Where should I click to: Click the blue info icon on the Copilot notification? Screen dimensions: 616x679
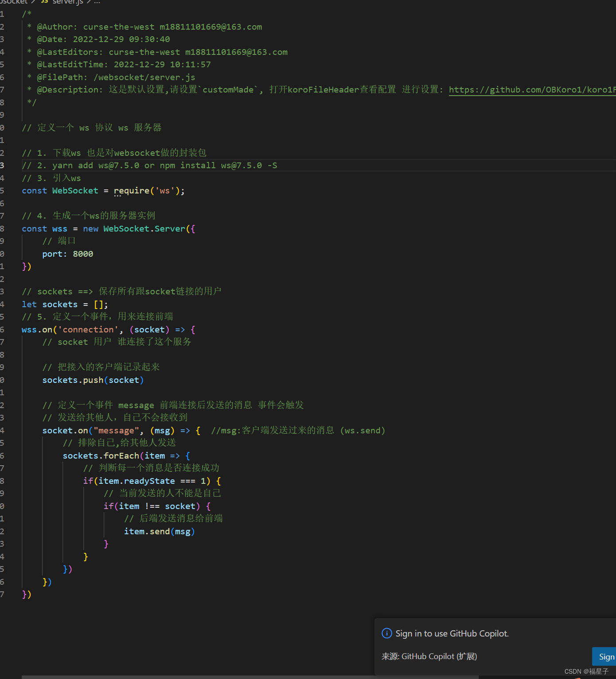pyautogui.click(x=387, y=633)
